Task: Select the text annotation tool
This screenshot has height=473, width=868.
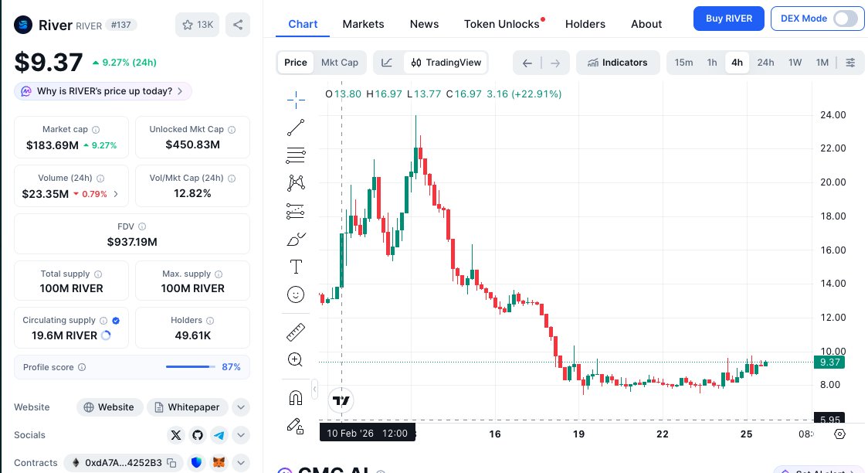Action: 296,267
